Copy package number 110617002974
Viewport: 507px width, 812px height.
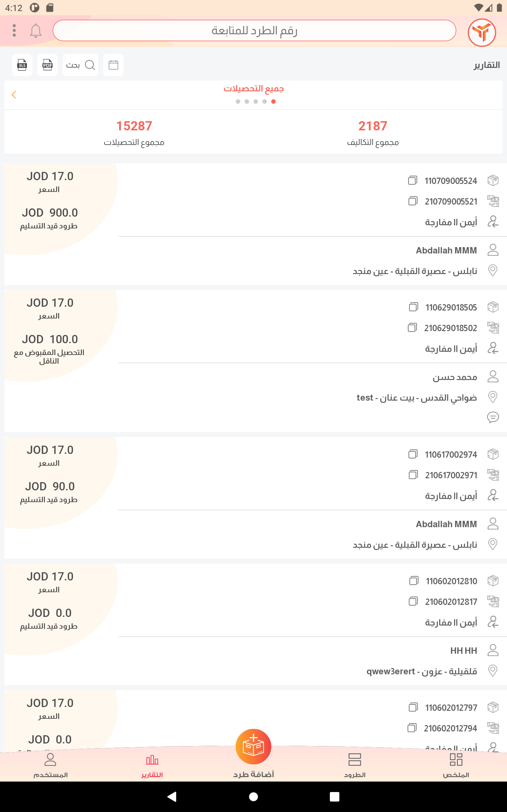tap(413, 454)
